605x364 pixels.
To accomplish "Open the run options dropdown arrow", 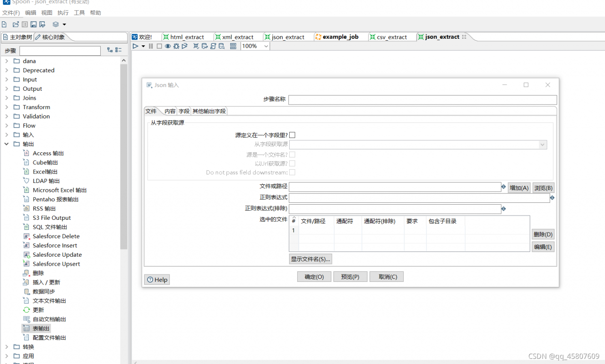I will point(143,46).
